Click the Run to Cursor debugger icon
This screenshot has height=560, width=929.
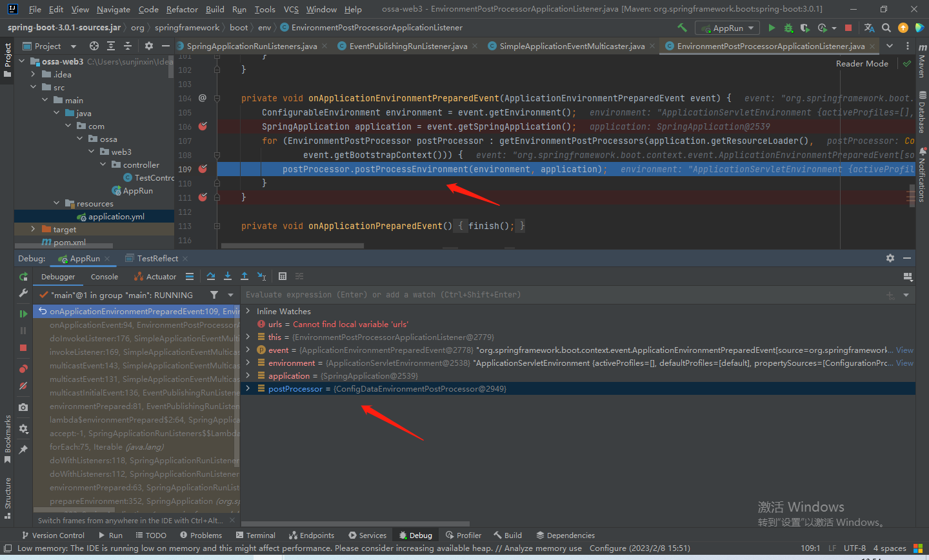coord(261,276)
